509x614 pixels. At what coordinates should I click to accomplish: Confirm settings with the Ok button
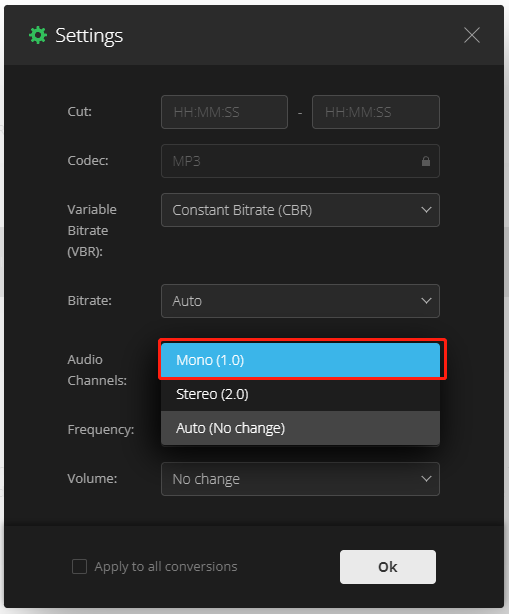(388, 567)
